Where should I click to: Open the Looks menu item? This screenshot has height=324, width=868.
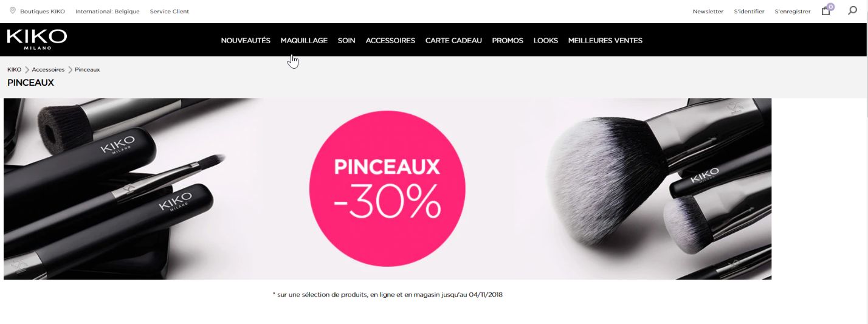click(546, 41)
